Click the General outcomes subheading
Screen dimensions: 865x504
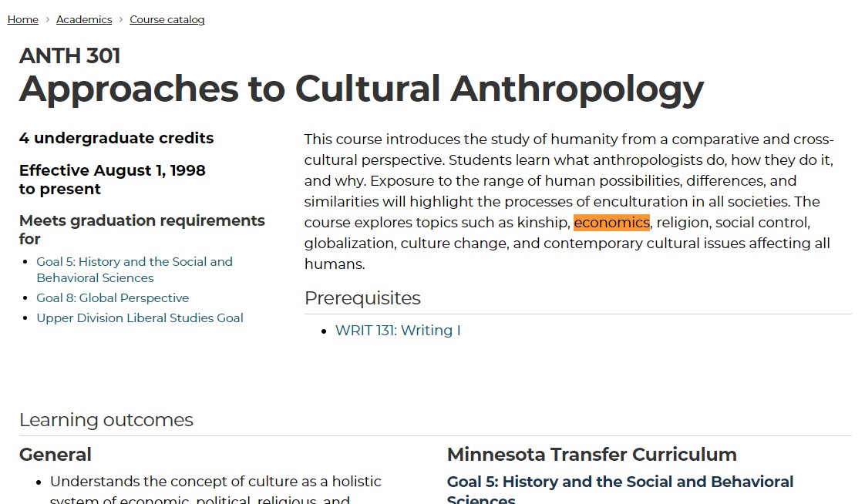point(56,454)
